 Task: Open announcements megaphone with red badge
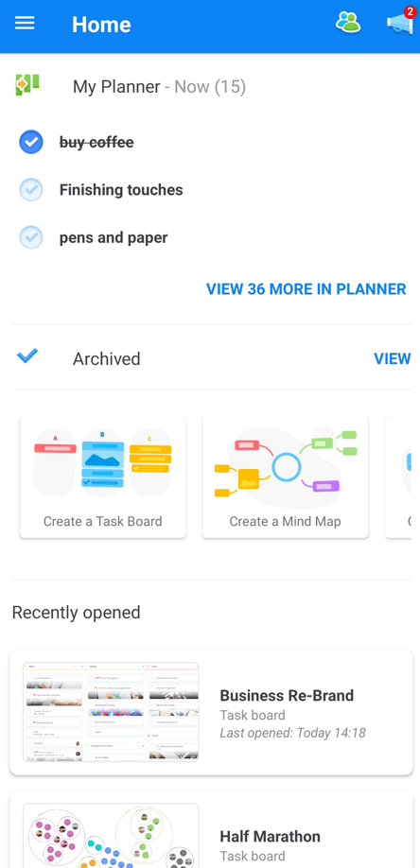(x=400, y=22)
